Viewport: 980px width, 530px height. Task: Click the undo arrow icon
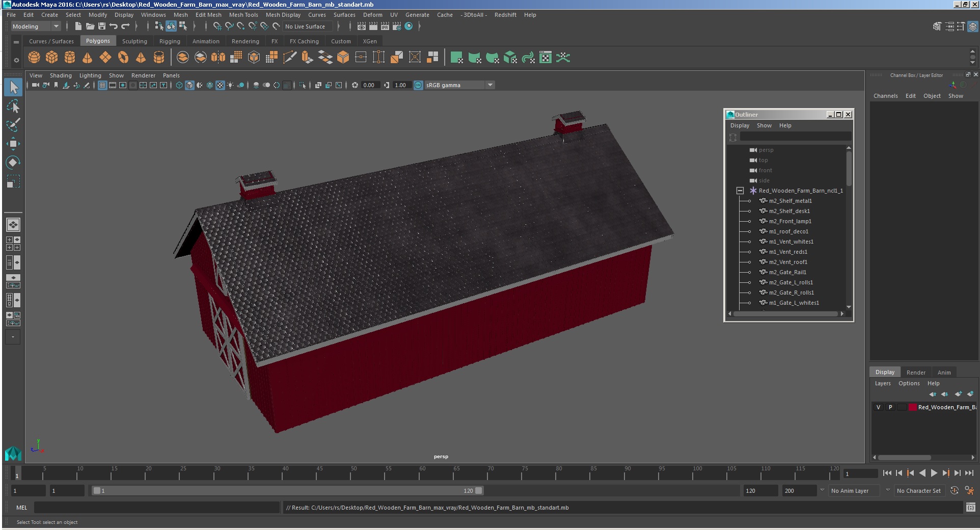click(x=114, y=26)
